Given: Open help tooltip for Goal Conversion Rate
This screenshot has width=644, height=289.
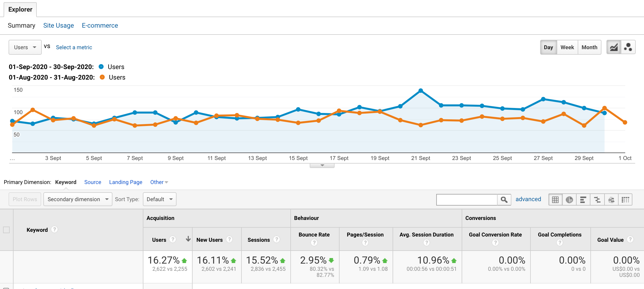Looking at the screenshot, I should click(x=495, y=243).
